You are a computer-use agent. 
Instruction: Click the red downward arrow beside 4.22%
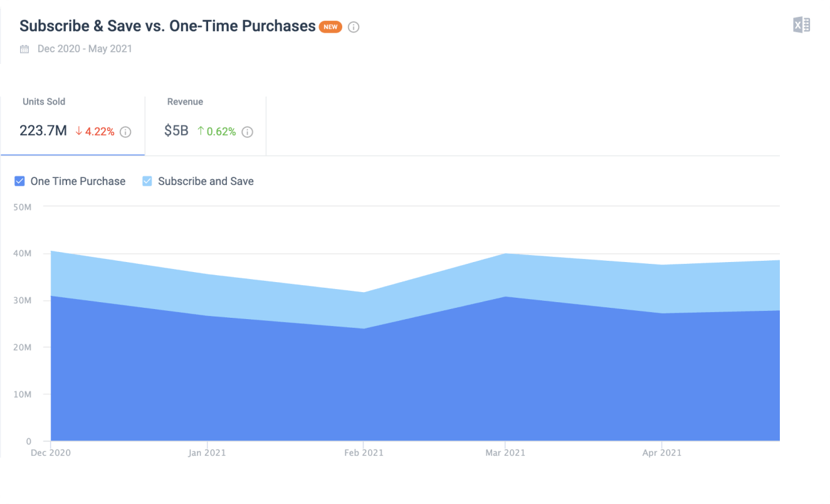78,132
